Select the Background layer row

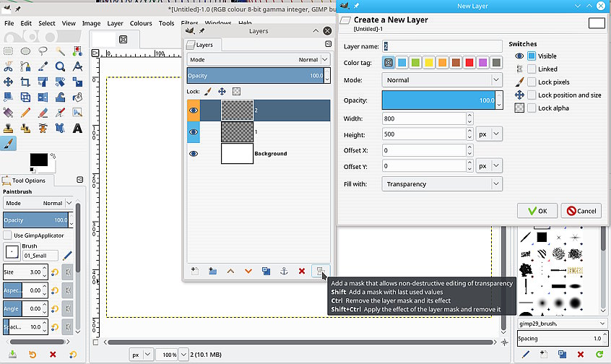click(259, 154)
